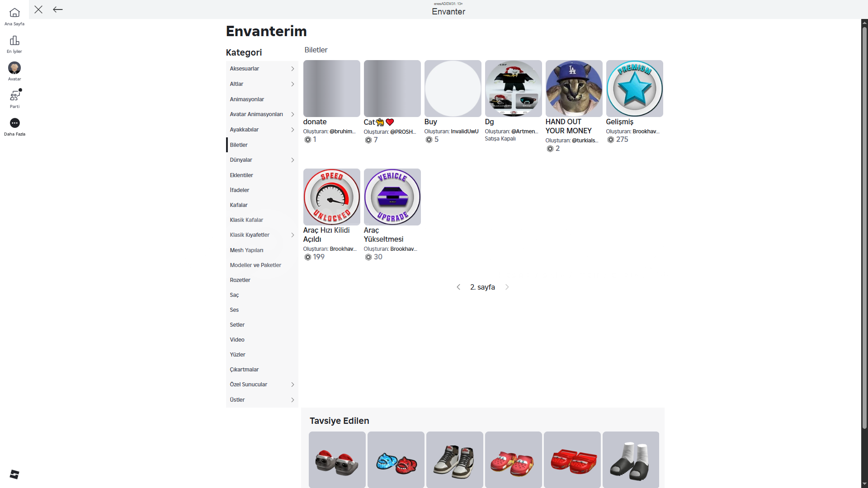The image size is (868, 488).
Task: Open the Vehicle Upgrade pass thumbnail
Action: pyautogui.click(x=392, y=197)
